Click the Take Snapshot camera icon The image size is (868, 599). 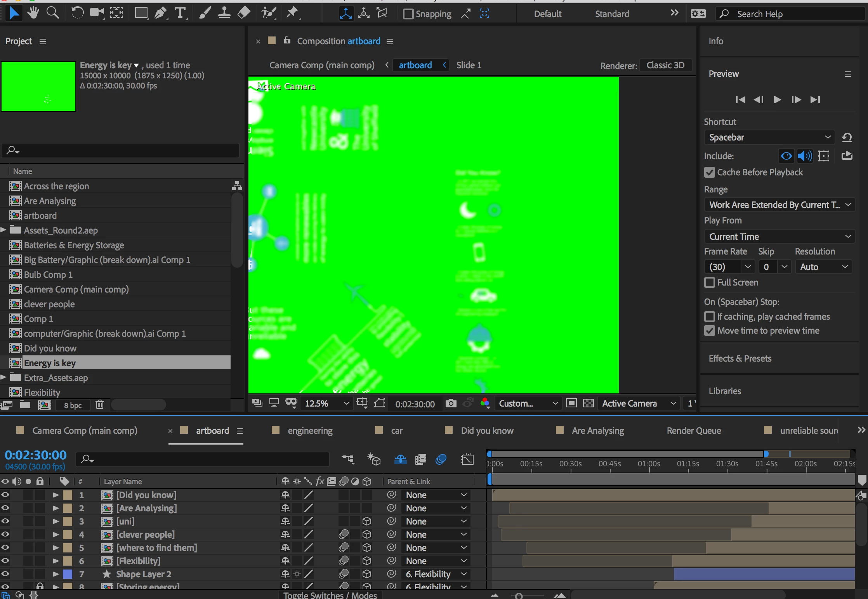451,403
